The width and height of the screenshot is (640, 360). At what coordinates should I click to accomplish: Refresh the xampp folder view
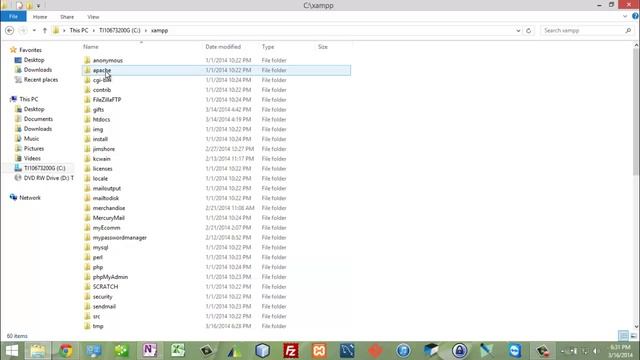tap(529, 31)
